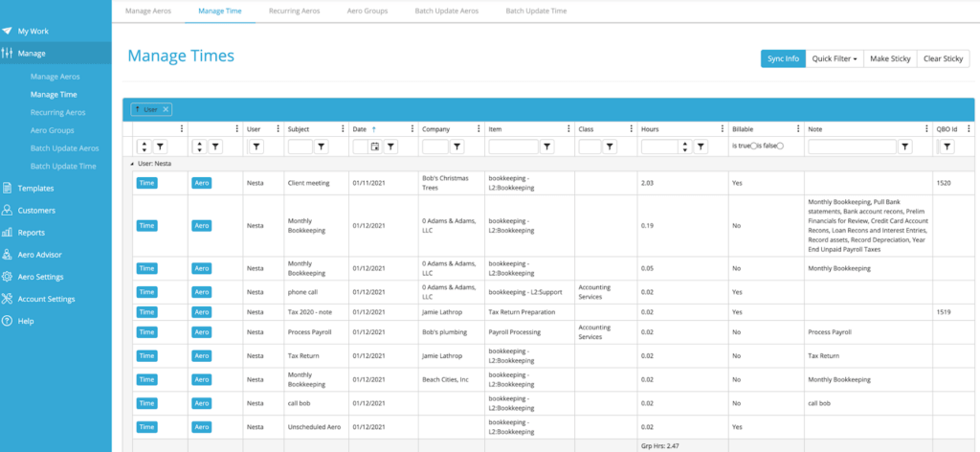
Task: Click the filter funnel for Date column
Action: 390,147
